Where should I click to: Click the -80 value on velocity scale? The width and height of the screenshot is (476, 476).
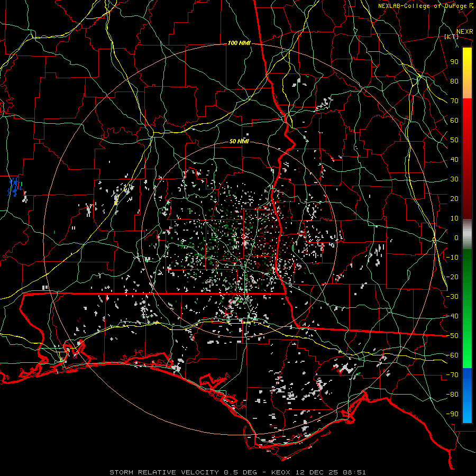(x=452, y=395)
